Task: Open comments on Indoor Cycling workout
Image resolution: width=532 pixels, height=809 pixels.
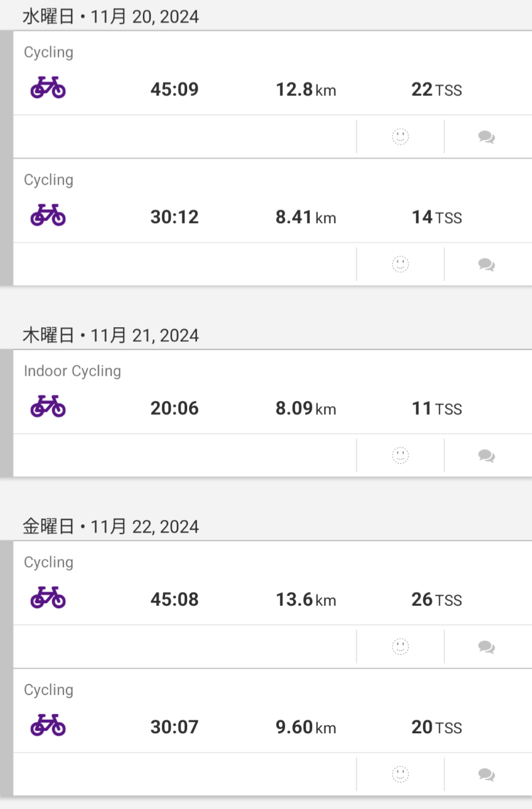Action: (486, 455)
